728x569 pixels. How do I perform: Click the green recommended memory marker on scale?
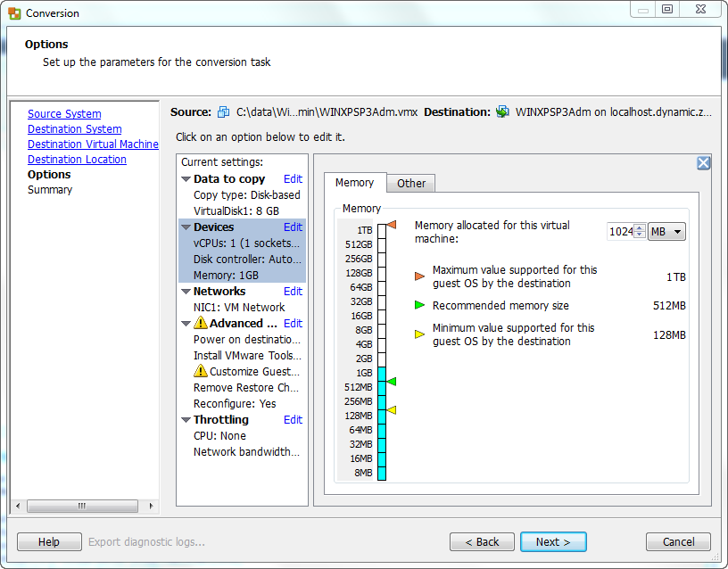392,382
